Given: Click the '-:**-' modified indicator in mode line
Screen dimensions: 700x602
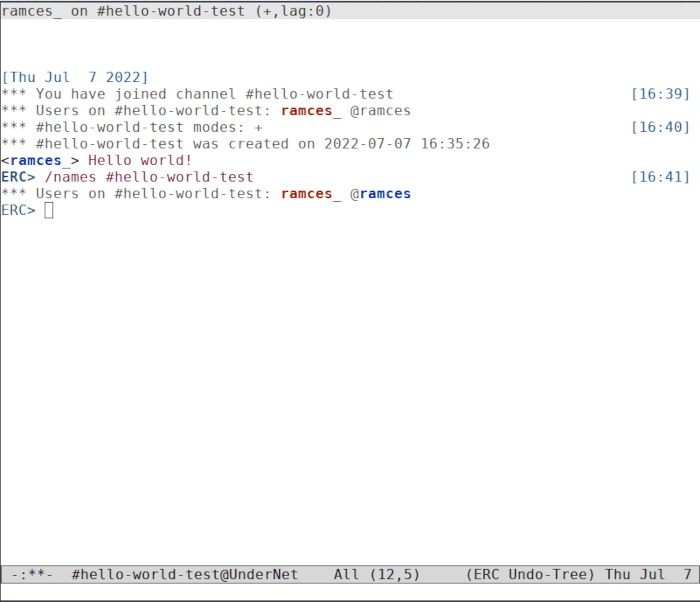Looking at the screenshot, I should 32,574.
